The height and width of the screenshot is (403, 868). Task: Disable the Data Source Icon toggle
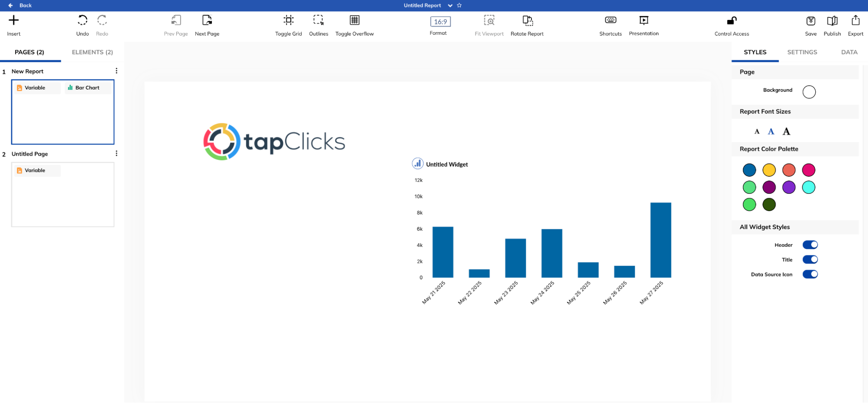(x=810, y=274)
